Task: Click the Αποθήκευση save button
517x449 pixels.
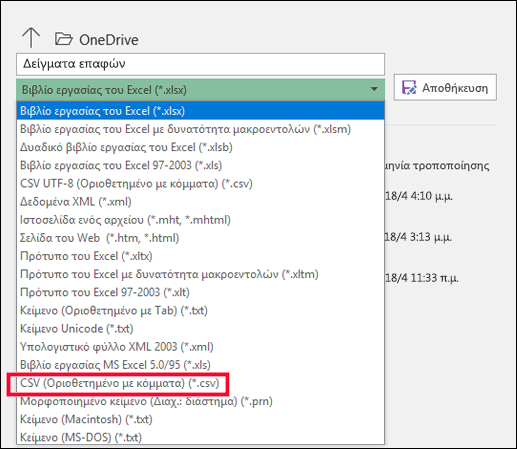Action: (x=445, y=88)
